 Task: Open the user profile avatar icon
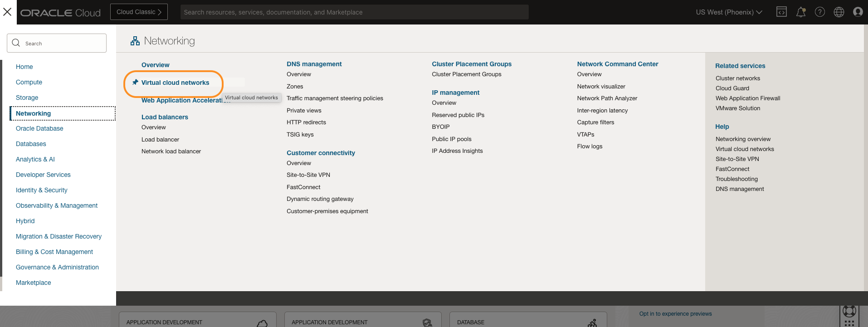click(x=858, y=12)
